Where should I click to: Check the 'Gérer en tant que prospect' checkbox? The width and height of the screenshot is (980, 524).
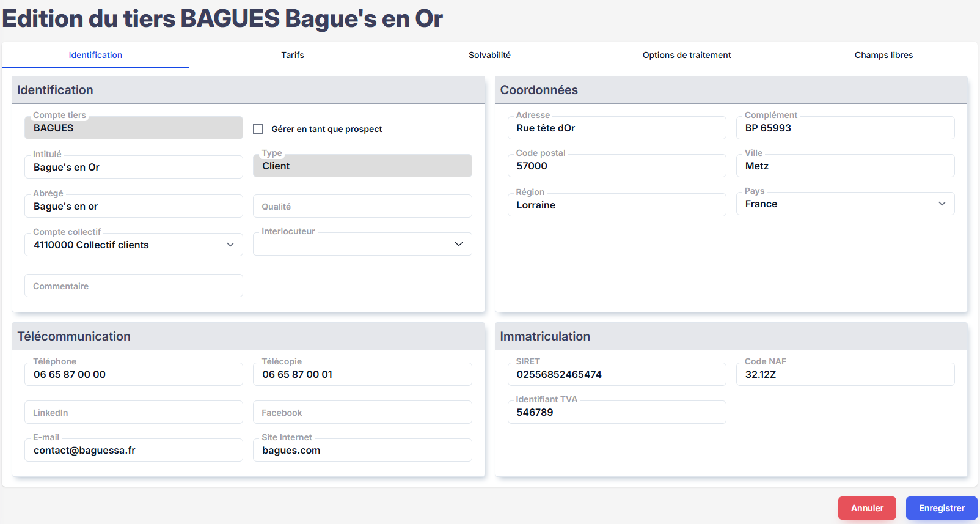point(258,129)
